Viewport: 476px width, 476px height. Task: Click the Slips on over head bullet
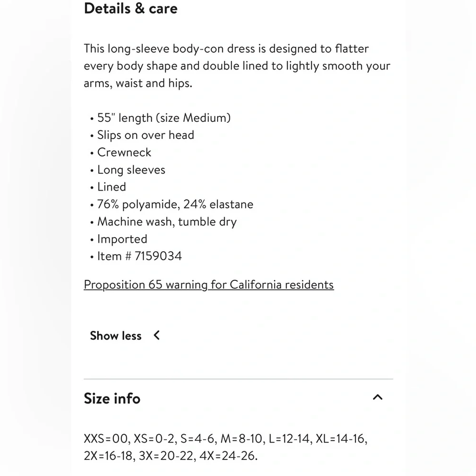145,135
